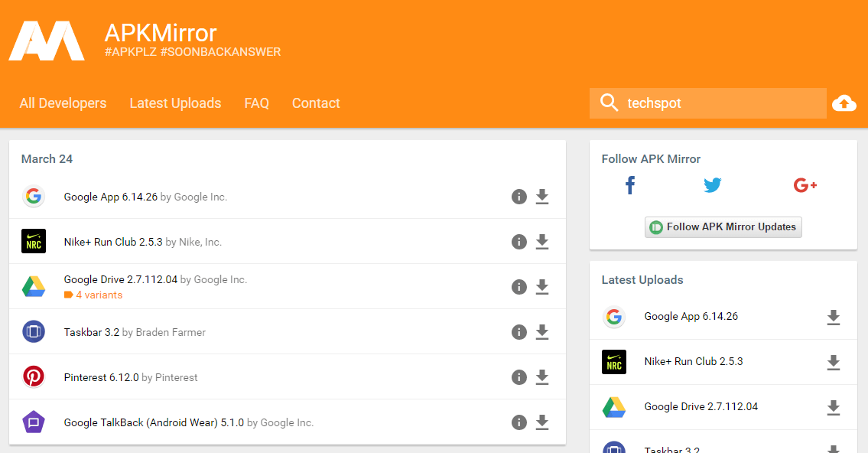Click the Braden Farmer developer name
This screenshot has height=453, width=868.
point(171,332)
